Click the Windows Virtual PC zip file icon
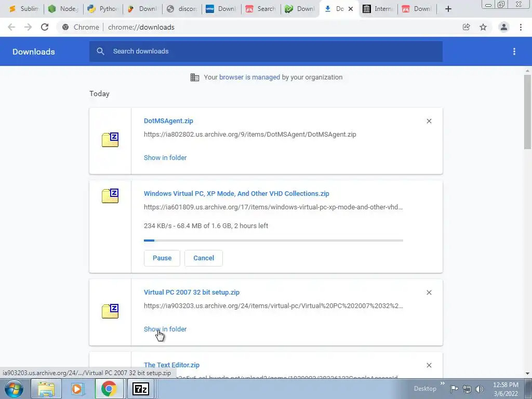The image size is (532, 399). coord(110,196)
